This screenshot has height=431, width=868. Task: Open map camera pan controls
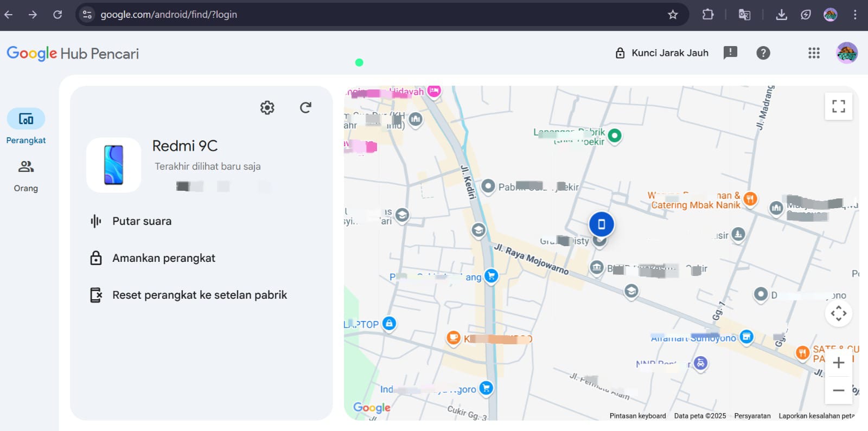click(838, 313)
